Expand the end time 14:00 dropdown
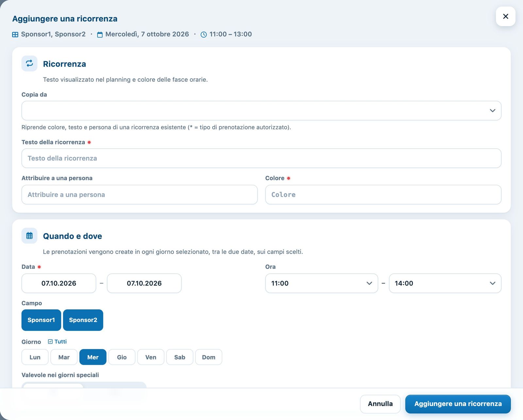The width and height of the screenshot is (523, 420). click(x=445, y=283)
